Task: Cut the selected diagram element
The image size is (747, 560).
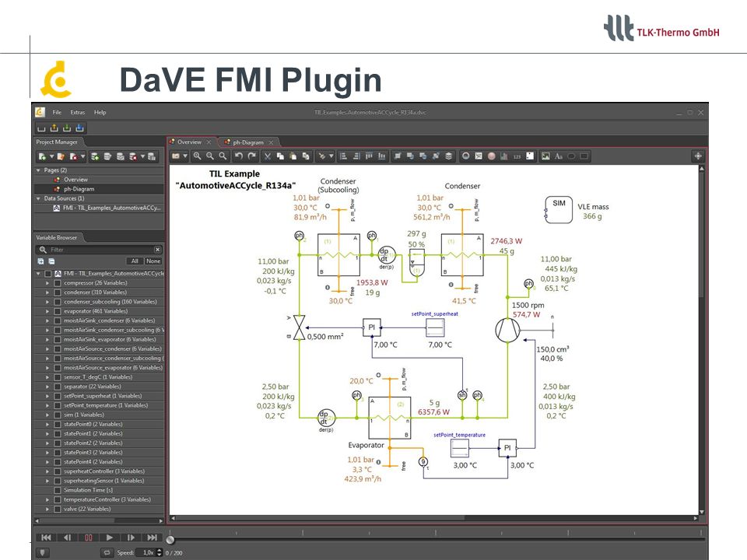Action: click(268, 156)
